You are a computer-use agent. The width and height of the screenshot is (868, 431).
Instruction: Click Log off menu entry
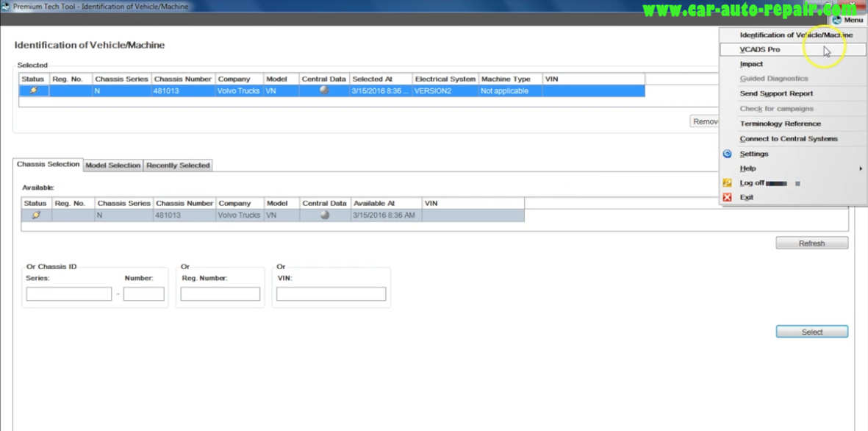pyautogui.click(x=793, y=183)
